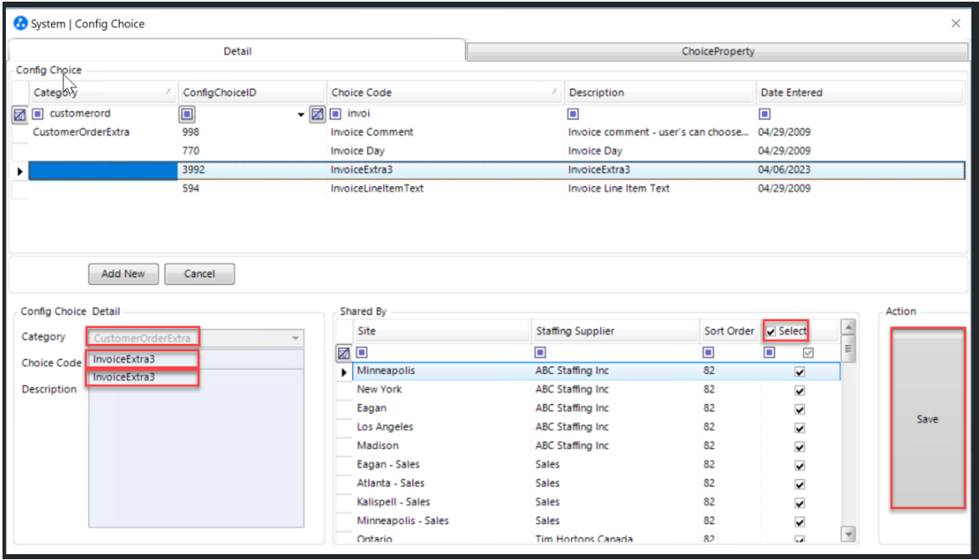This screenshot has width=979, height=560.
Task: Uncheck the Eagan - Sales row checkbox
Action: [800, 466]
